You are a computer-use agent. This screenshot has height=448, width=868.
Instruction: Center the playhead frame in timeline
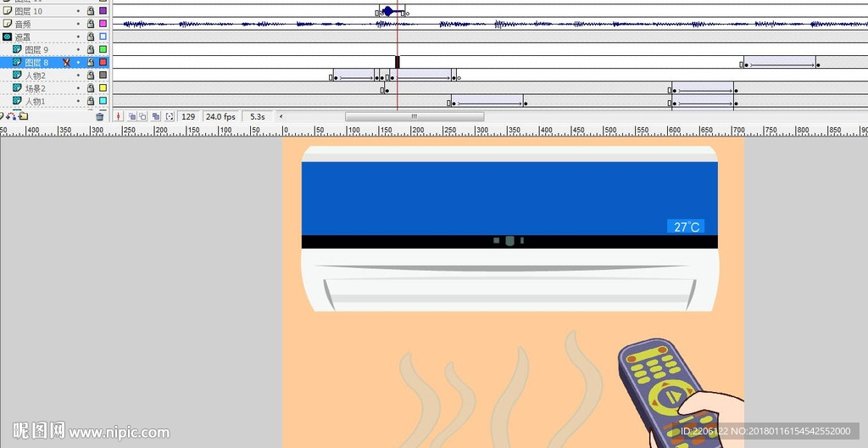pyautogui.click(x=118, y=116)
